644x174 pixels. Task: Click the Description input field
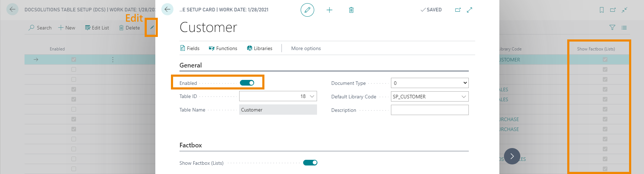pyautogui.click(x=430, y=110)
